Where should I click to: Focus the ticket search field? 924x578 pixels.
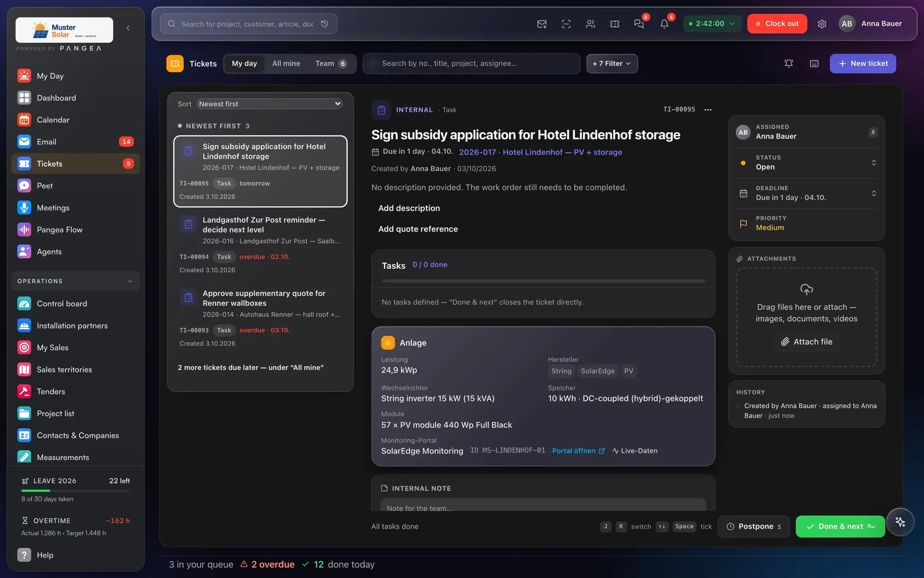(x=471, y=63)
